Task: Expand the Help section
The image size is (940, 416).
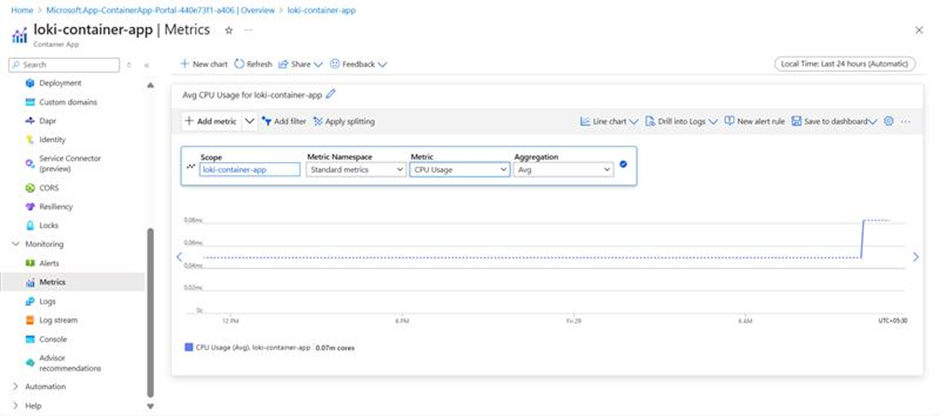Action: [16, 406]
